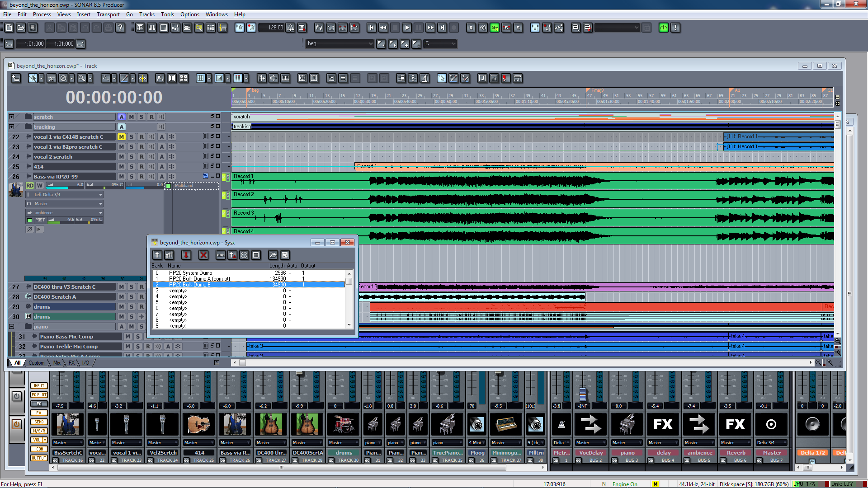Click the Bass guitar thumbnail on TRACK 26 strip

235,424
